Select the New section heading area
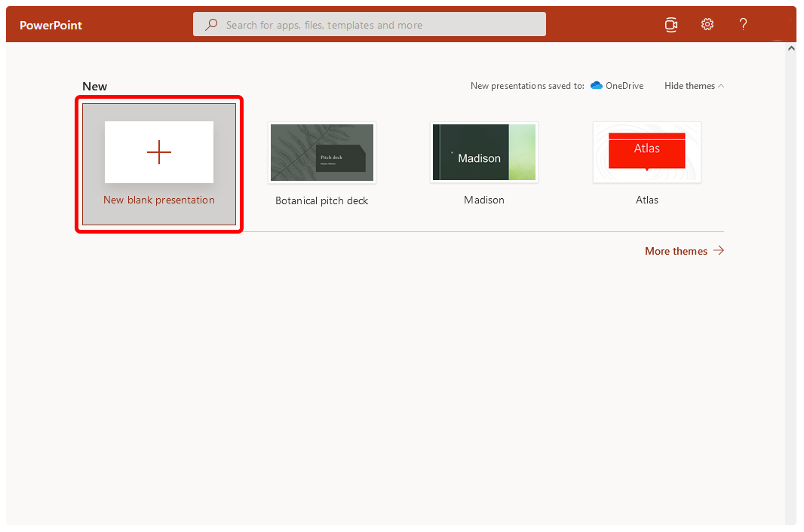The height and width of the screenshot is (532, 804). coord(94,86)
